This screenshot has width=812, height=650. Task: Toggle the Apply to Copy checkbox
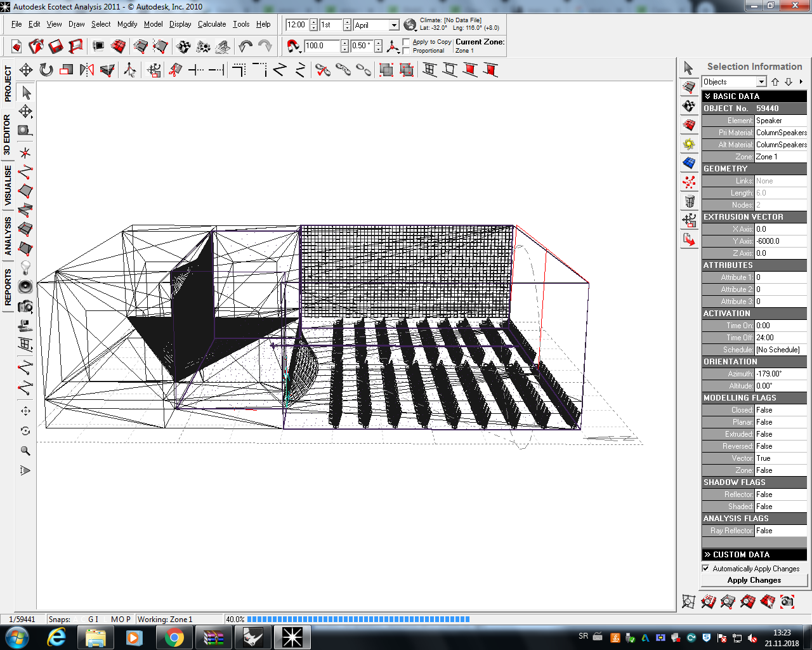(407, 42)
